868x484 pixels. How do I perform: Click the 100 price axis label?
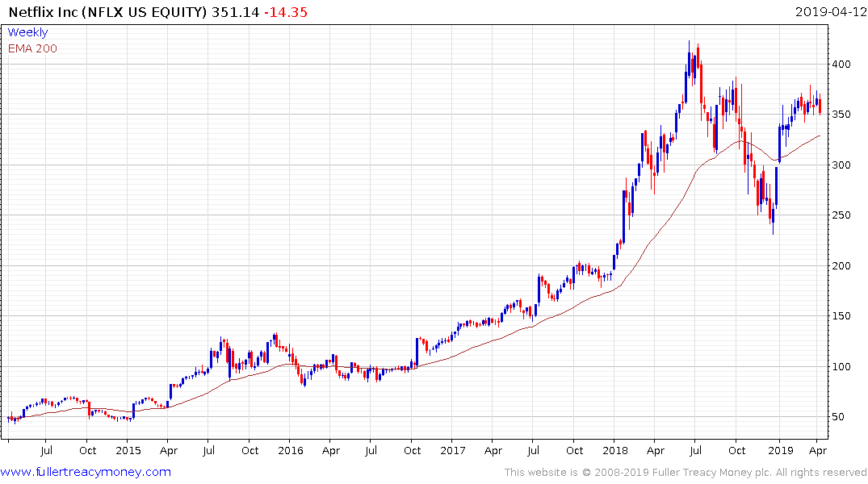pos(841,366)
